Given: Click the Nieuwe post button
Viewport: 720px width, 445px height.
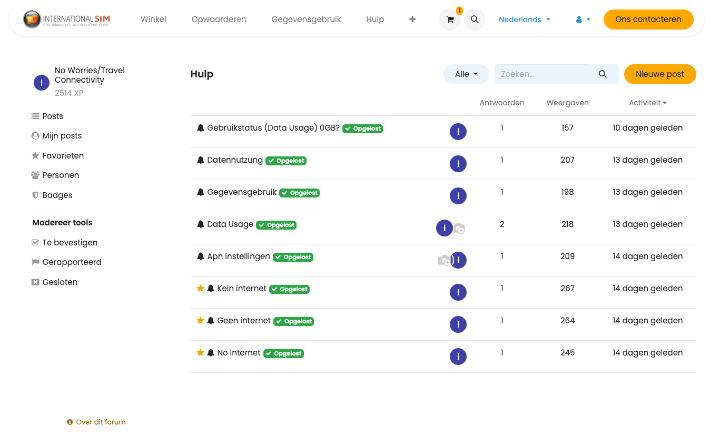Looking at the screenshot, I should click(x=659, y=74).
